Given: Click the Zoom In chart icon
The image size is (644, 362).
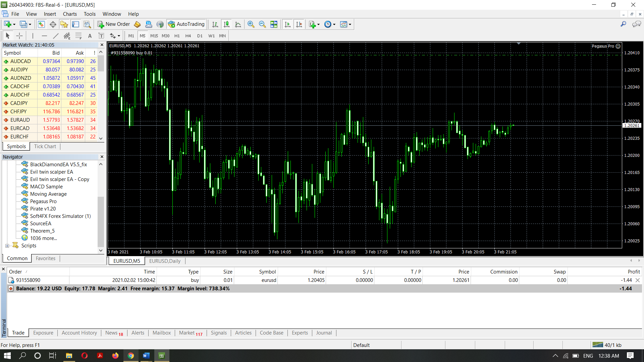Looking at the screenshot, I should 251,24.
